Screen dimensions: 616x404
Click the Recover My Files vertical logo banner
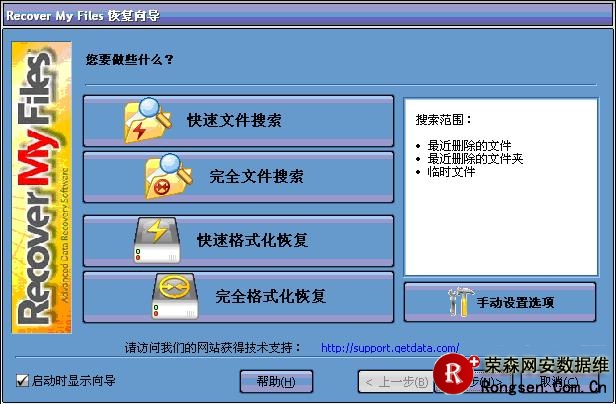[x=42, y=187]
